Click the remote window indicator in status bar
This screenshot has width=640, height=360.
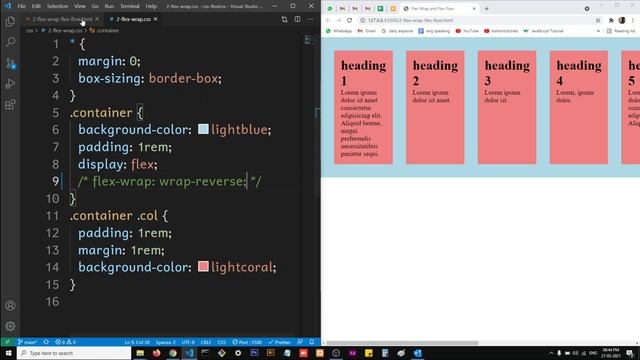(7, 342)
